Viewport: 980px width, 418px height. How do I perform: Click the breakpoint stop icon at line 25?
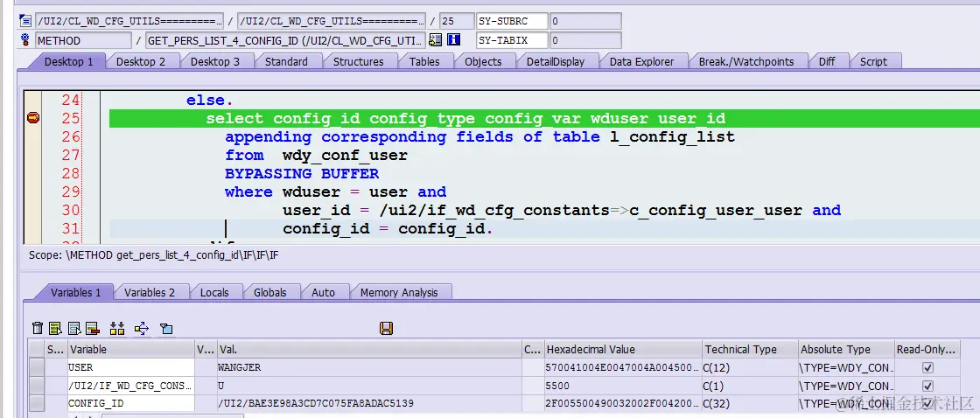pyautogui.click(x=33, y=117)
